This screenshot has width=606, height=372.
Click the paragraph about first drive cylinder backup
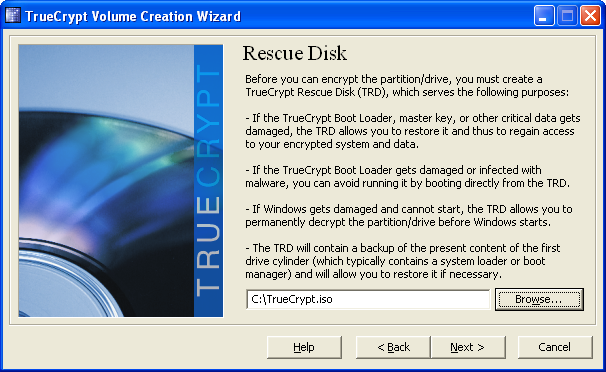tap(402, 261)
